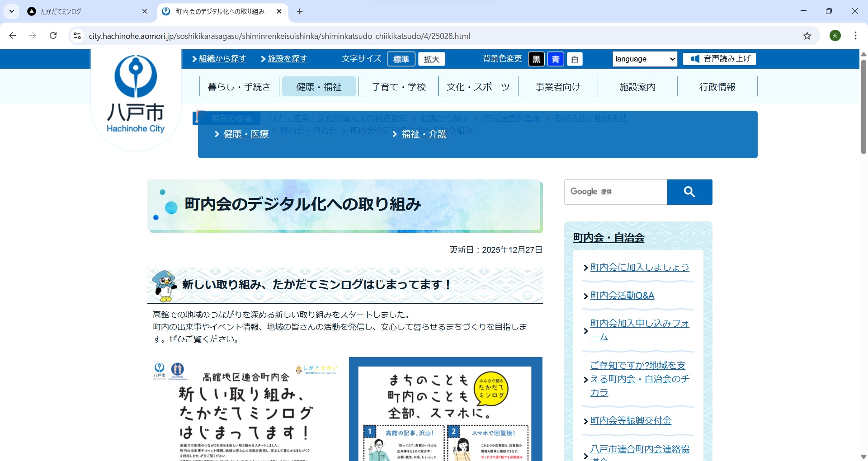
Task: Switch background color to black (黒)
Action: pos(536,59)
